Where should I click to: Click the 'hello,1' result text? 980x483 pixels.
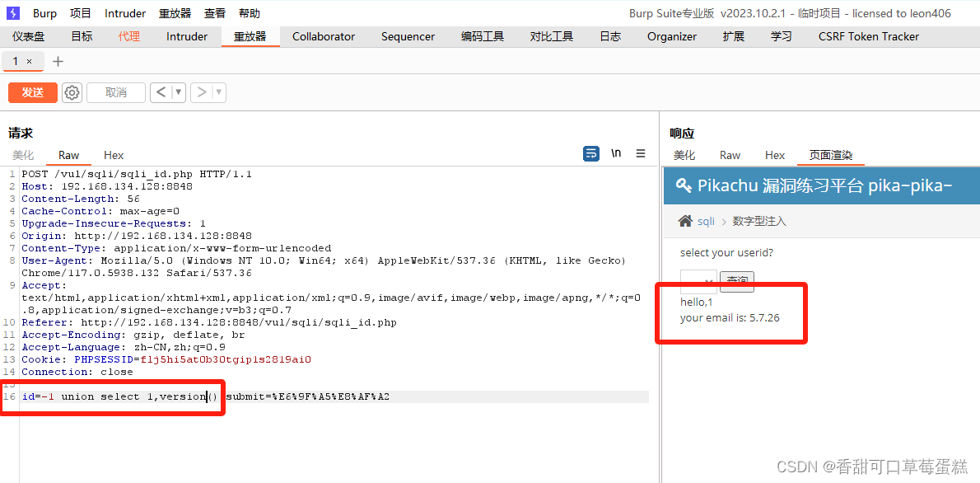click(x=696, y=302)
